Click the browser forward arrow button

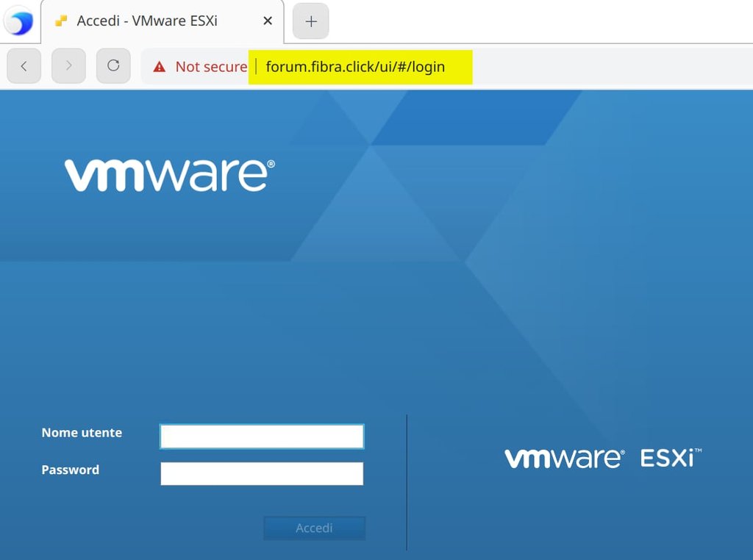point(68,65)
